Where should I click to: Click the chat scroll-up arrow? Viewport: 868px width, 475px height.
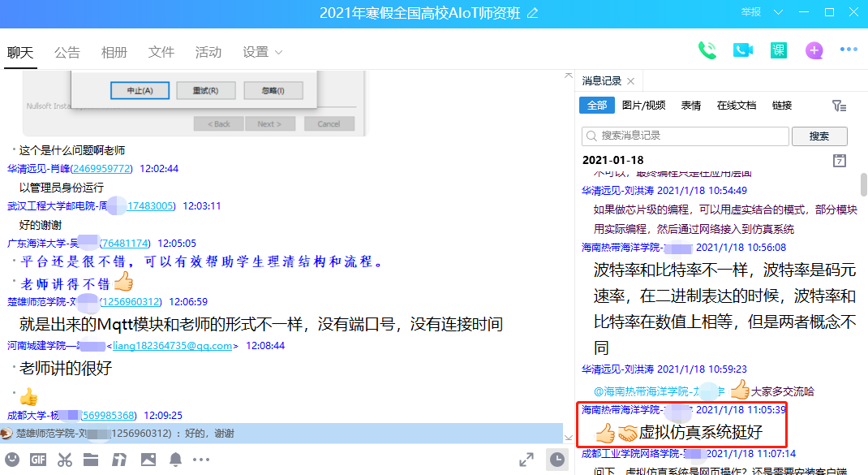pyautogui.click(x=568, y=76)
